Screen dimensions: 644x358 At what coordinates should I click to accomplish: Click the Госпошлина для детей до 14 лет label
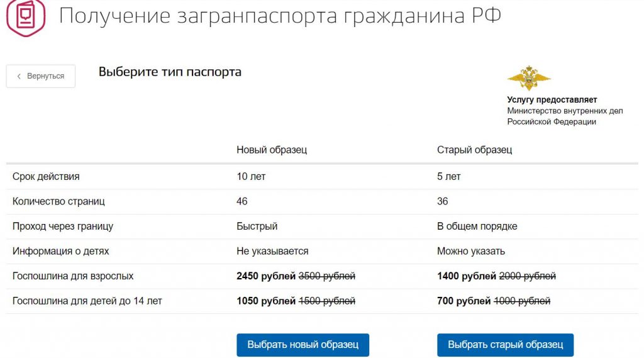pyautogui.click(x=87, y=301)
